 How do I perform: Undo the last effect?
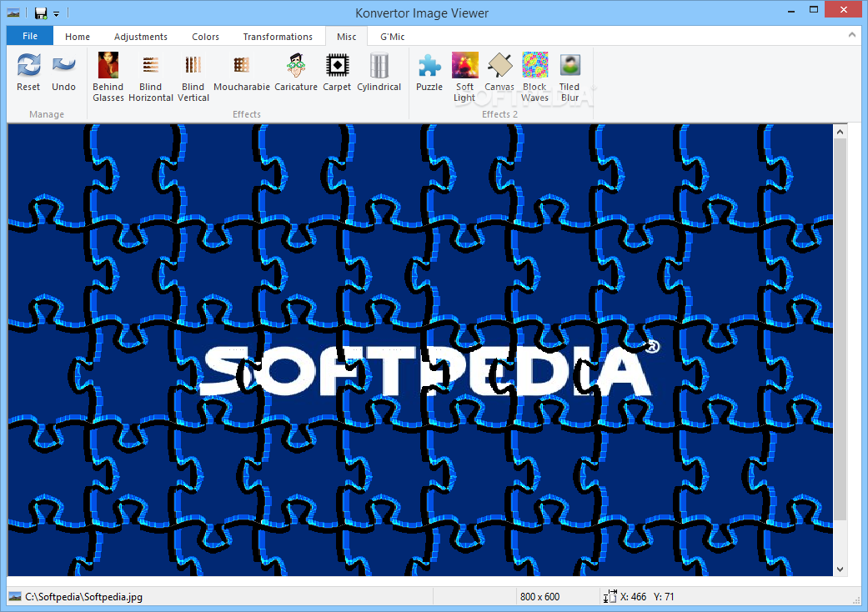tap(63, 73)
